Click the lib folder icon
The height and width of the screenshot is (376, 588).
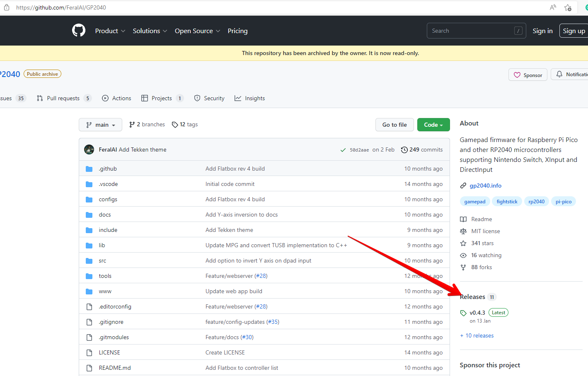(x=89, y=245)
